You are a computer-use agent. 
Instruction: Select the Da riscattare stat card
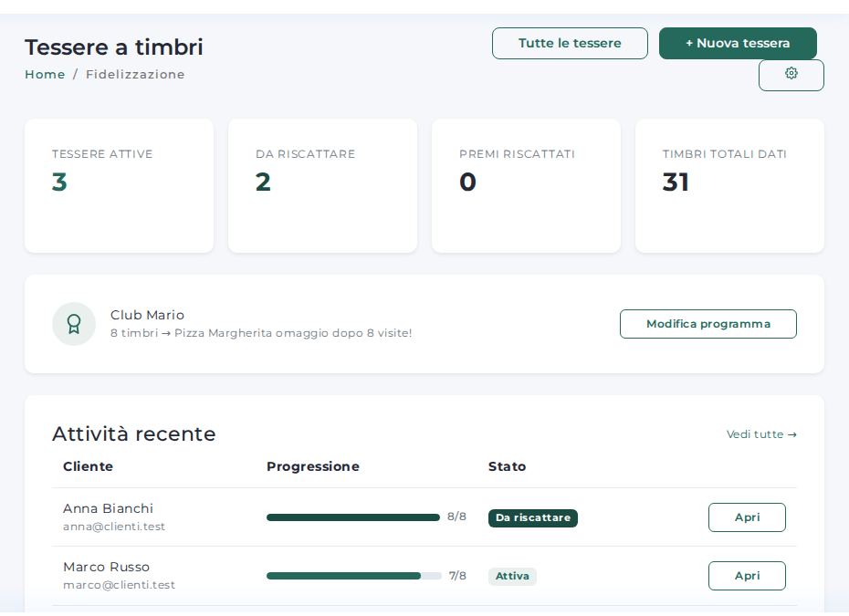tap(322, 185)
